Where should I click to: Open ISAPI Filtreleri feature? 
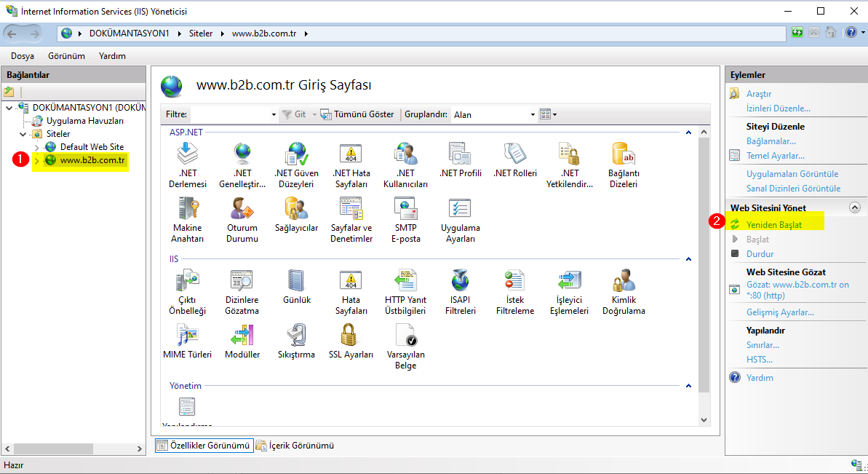(460, 292)
